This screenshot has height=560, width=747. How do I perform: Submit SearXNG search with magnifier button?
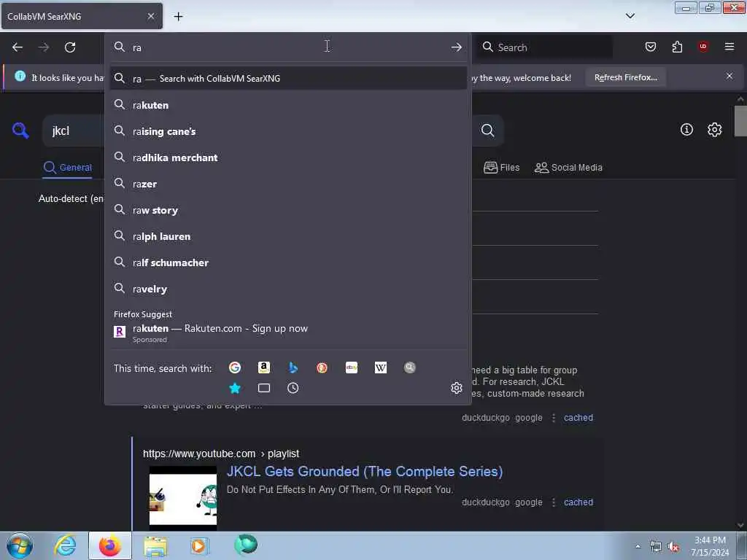pyautogui.click(x=487, y=131)
